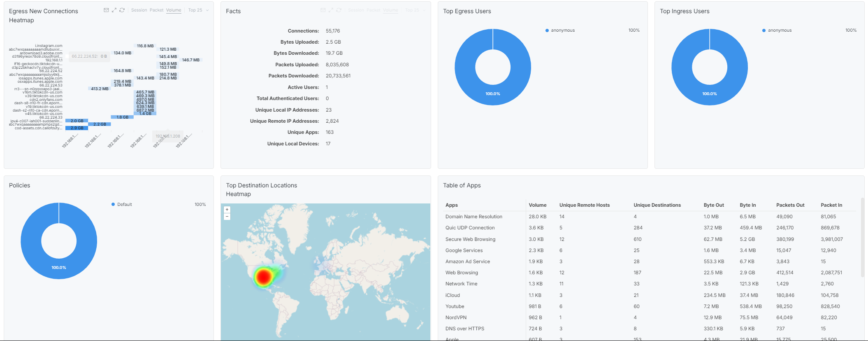868x341 pixels.
Task: Select the Web Browsing row with 1.6 KB
Action: point(650,273)
